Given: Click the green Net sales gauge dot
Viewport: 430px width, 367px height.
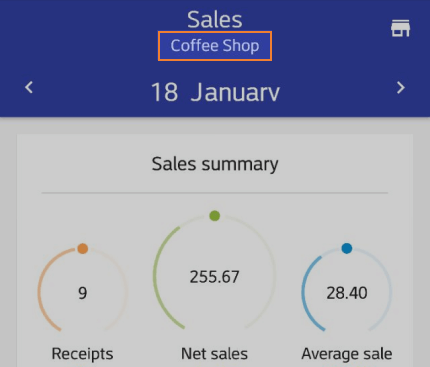Looking at the screenshot, I should tap(215, 216).
